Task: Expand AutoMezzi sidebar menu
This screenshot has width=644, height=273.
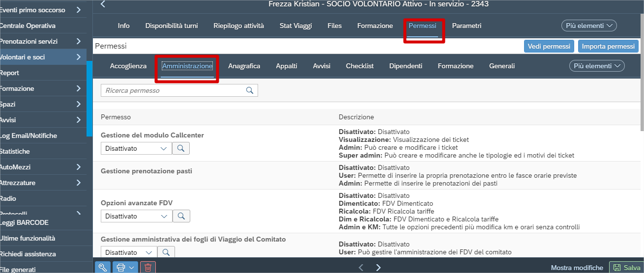Action: click(x=79, y=167)
